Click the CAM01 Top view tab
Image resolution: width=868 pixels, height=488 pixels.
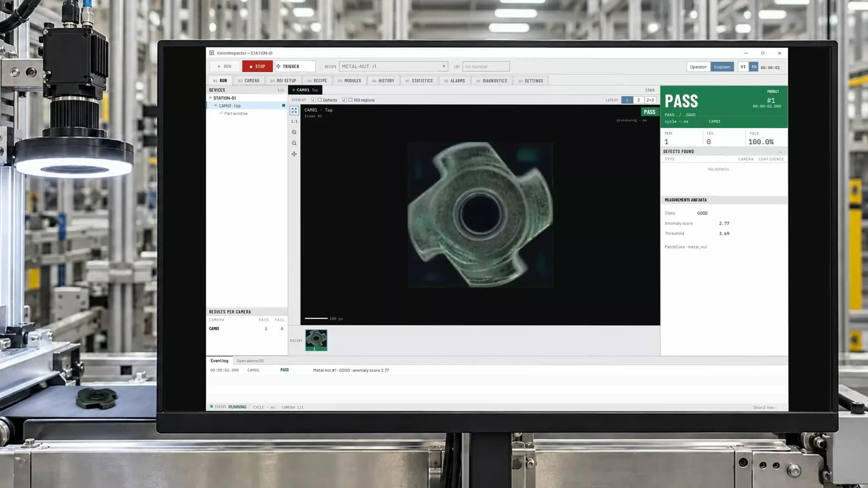tap(305, 90)
